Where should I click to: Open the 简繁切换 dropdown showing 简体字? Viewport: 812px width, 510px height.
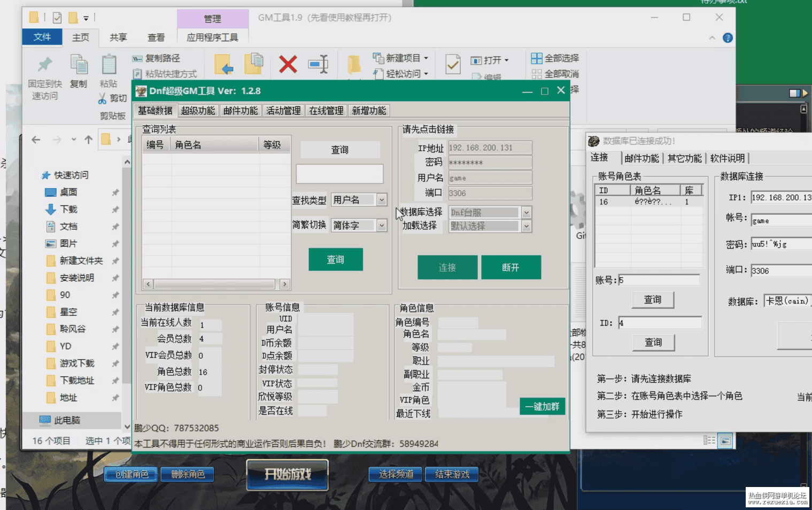point(382,226)
